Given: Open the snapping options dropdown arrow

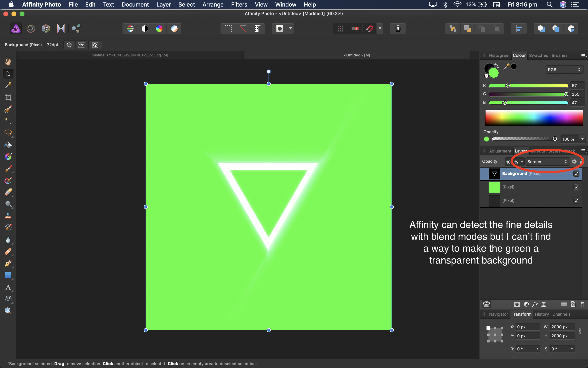Looking at the screenshot, I should 380,29.
